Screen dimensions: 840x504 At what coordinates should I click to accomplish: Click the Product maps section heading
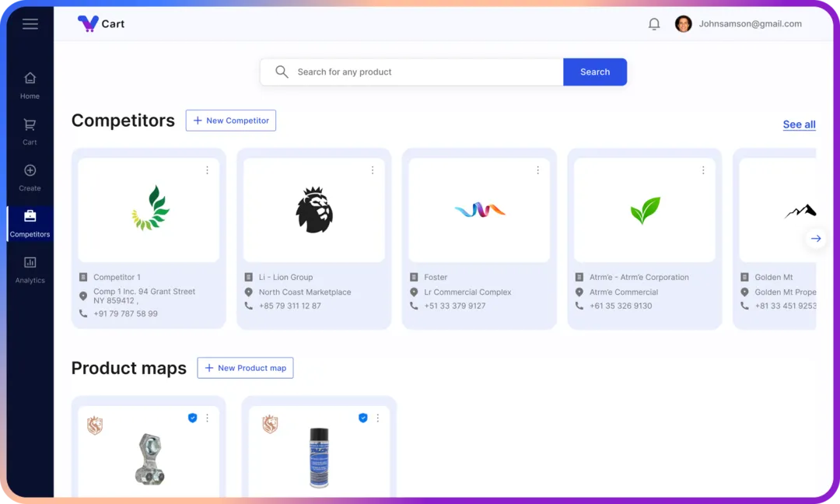[128, 368]
